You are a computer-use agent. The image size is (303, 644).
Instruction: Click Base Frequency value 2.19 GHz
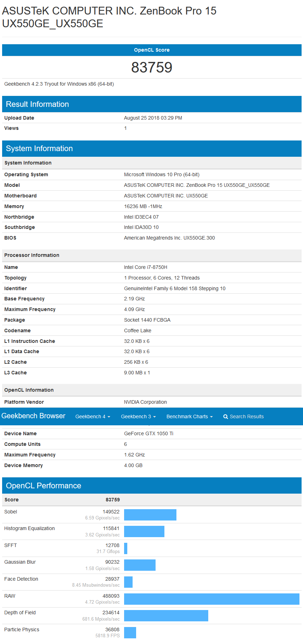134,299
